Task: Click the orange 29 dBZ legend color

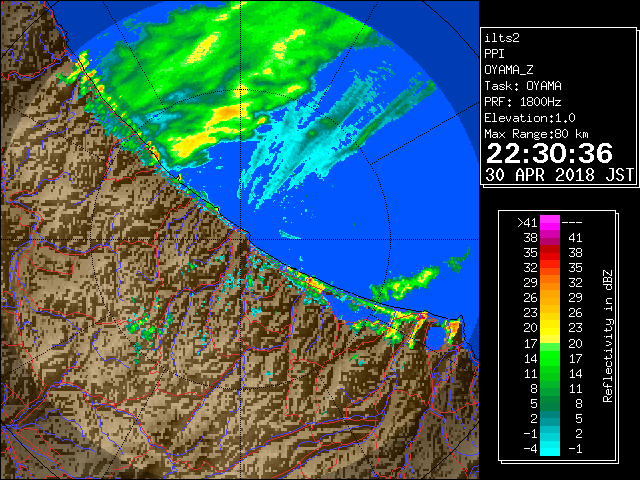Action: coord(550,282)
